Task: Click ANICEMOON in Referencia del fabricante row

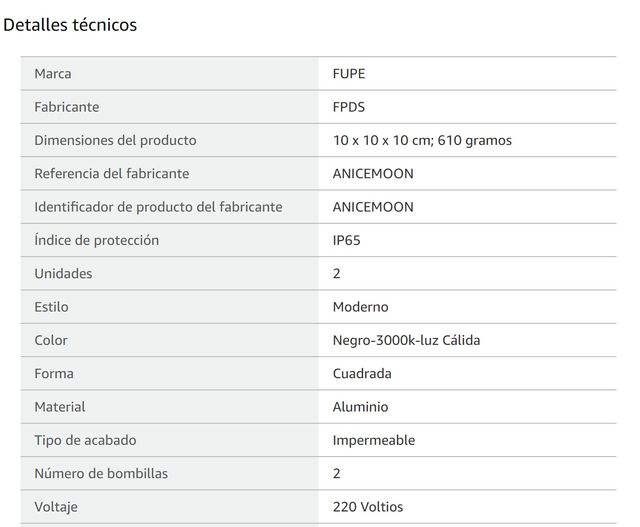Action: point(373,174)
